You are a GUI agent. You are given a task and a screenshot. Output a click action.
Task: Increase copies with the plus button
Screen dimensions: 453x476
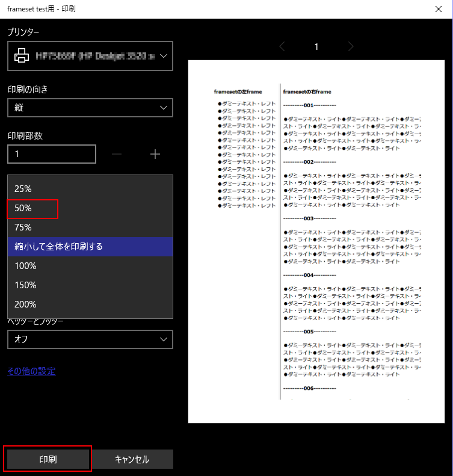coord(155,154)
